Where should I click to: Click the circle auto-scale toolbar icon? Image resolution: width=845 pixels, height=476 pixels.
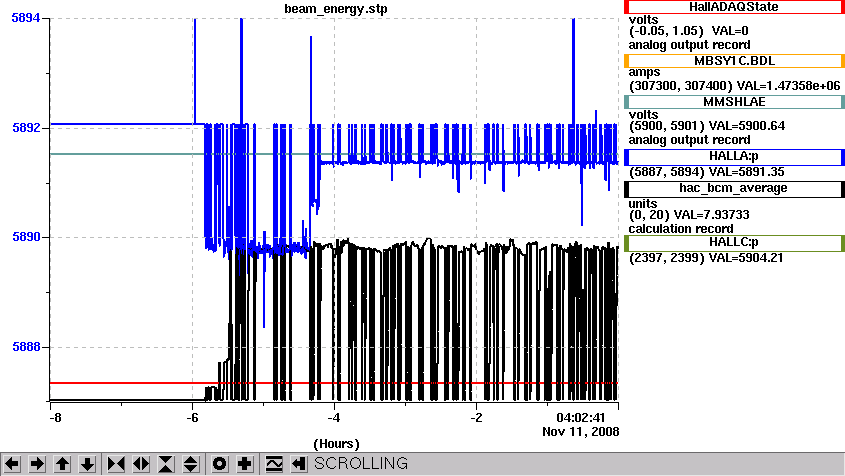point(219,464)
